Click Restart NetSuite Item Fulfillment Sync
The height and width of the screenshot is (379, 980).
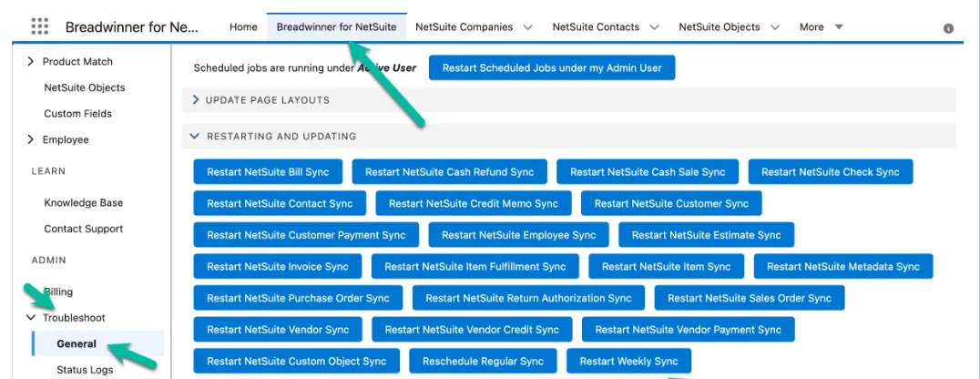475,266
